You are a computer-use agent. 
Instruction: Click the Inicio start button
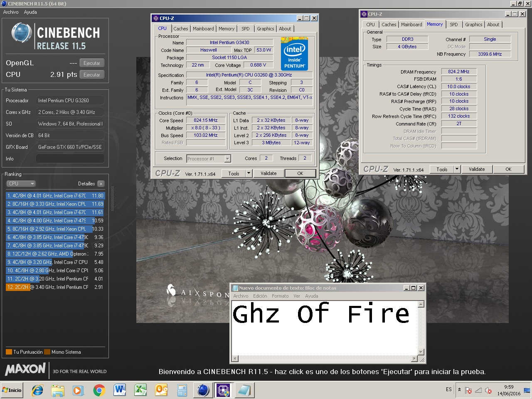tap(12, 390)
